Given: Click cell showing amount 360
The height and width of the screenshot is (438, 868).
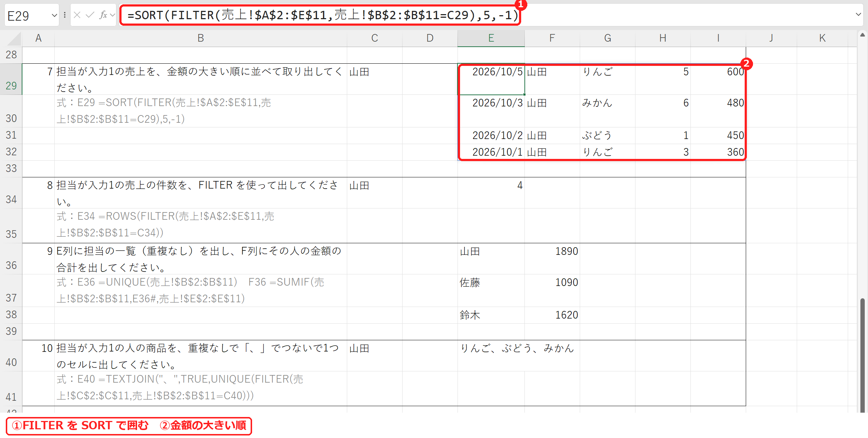Looking at the screenshot, I should pyautogui.click(x=718, y=152).
